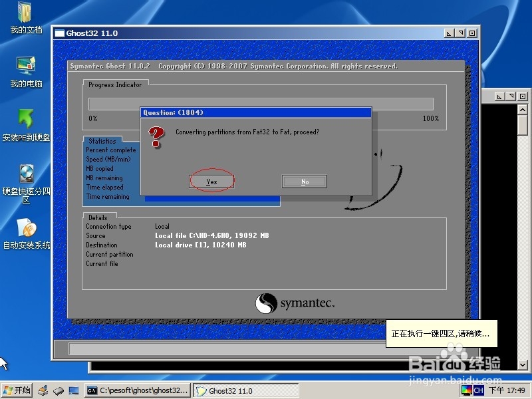
Task: Click the first quick launch icon by 开始
Action: pyautogui.click(x=43, y=390)
